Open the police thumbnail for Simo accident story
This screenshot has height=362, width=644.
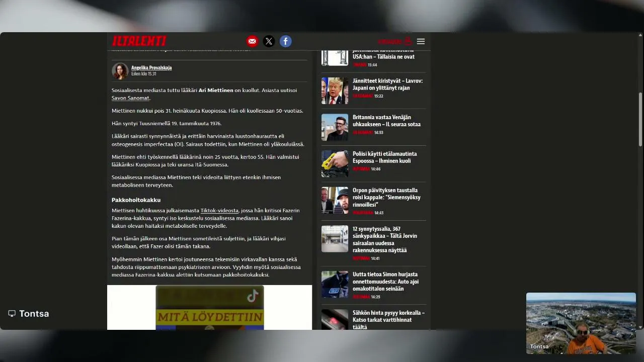(x=335, y=284)
